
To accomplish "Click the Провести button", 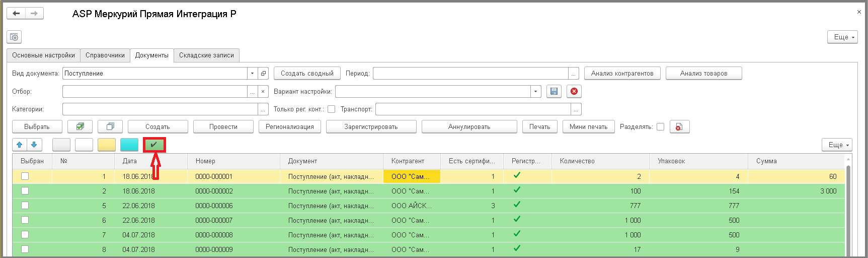I will click(x=223, y=126).
